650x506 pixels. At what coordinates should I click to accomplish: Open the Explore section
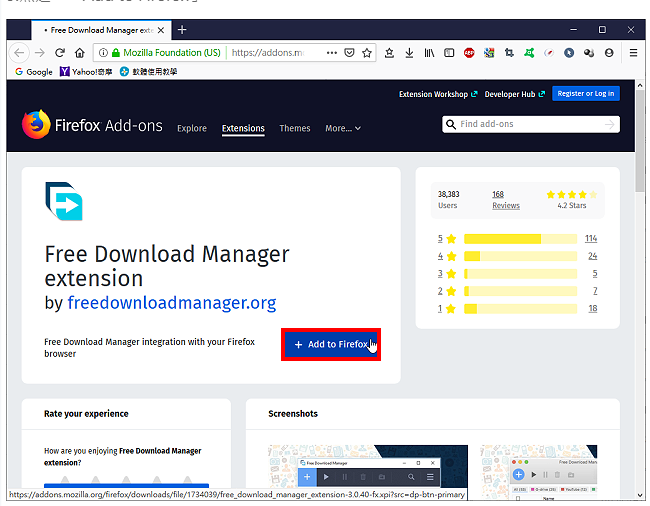coord(192,128)
